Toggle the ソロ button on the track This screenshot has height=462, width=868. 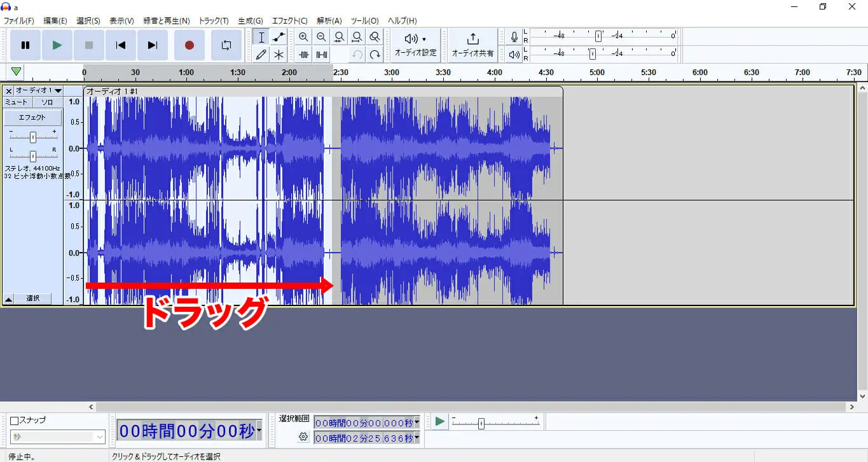[48, 102]
